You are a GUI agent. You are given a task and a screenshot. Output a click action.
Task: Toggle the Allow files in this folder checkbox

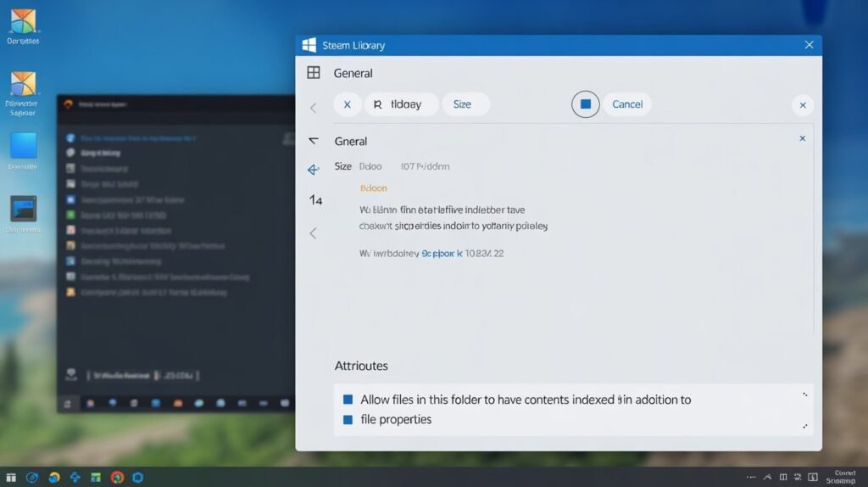348,400
